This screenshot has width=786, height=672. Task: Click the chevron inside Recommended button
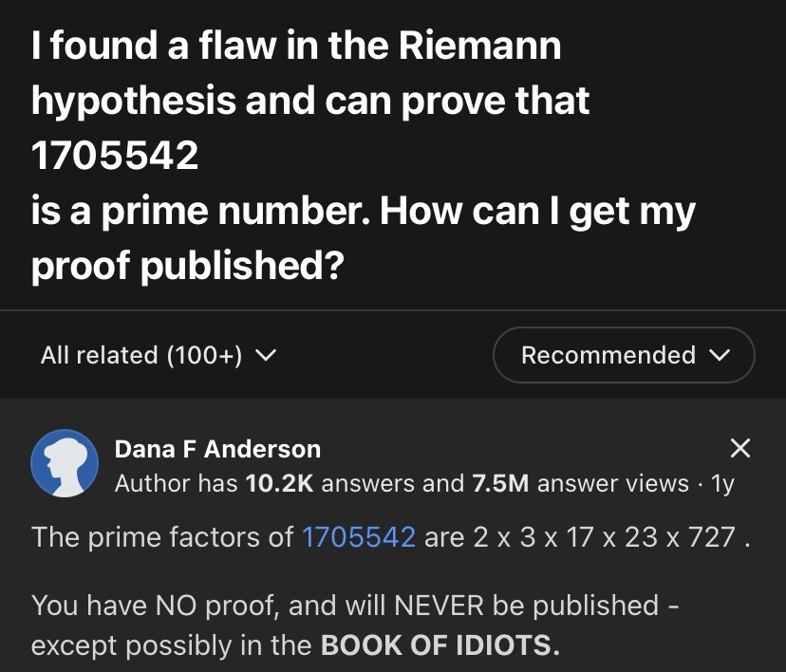pyautogui.click(x=720, y=355)
